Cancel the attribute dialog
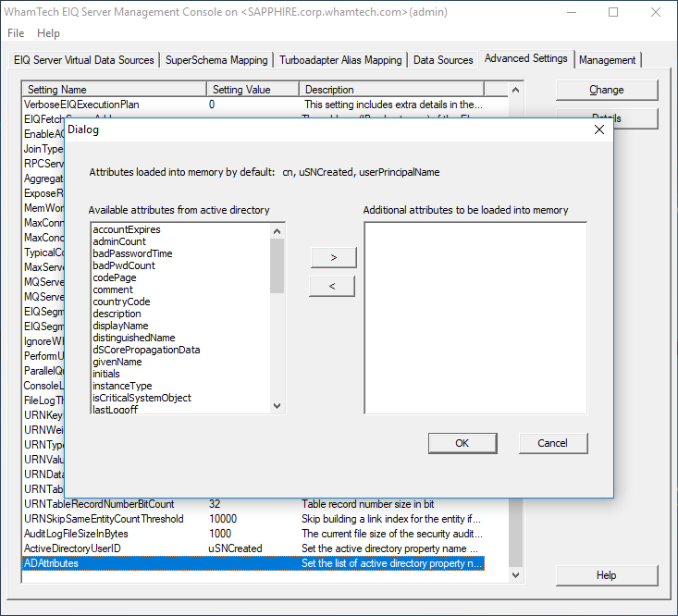 (552, 443)
